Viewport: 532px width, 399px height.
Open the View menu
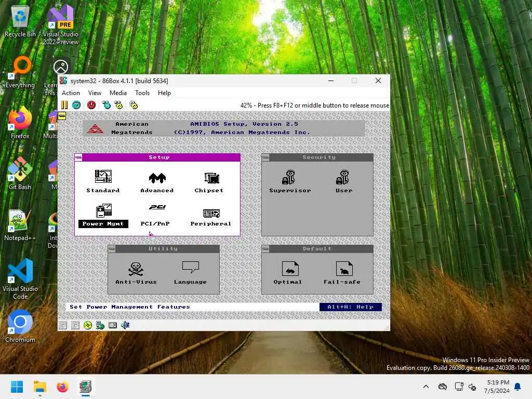pyautogui.click(x=95, y=93)
